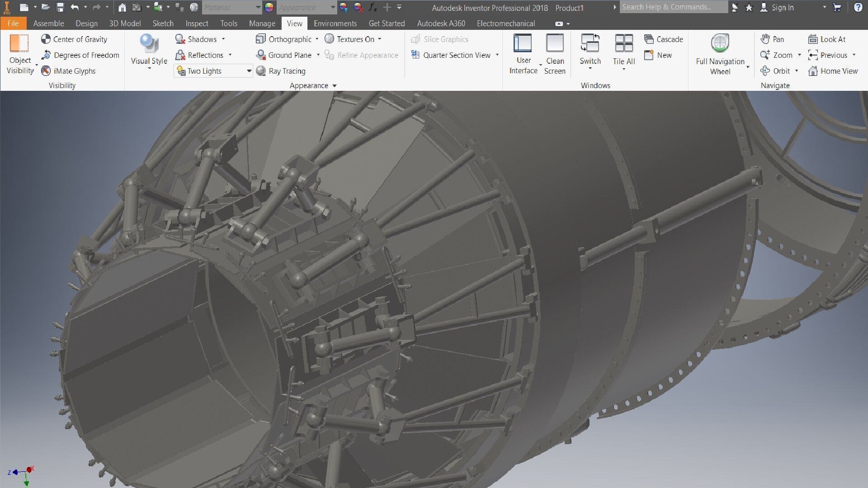Expand the Zoom dropdown arrow

click(x=799, y=55)
